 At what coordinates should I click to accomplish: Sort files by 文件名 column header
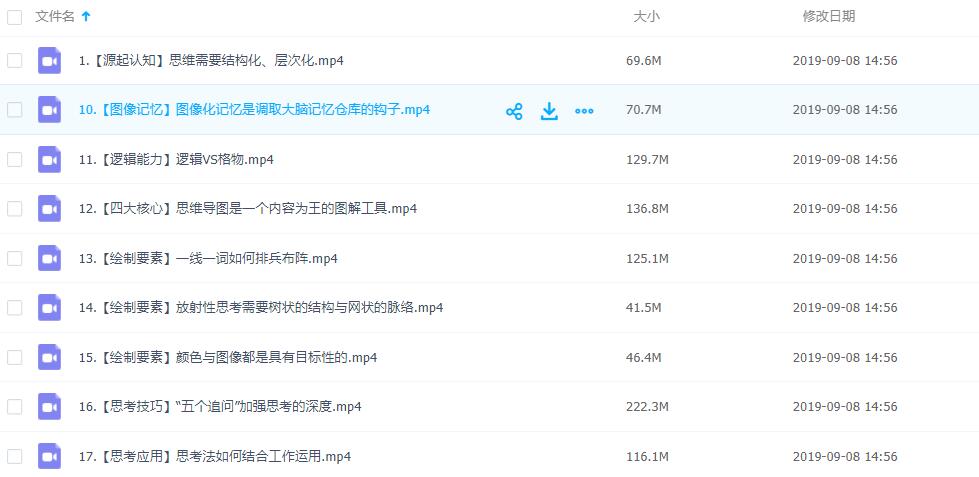[x=55, y=17]
